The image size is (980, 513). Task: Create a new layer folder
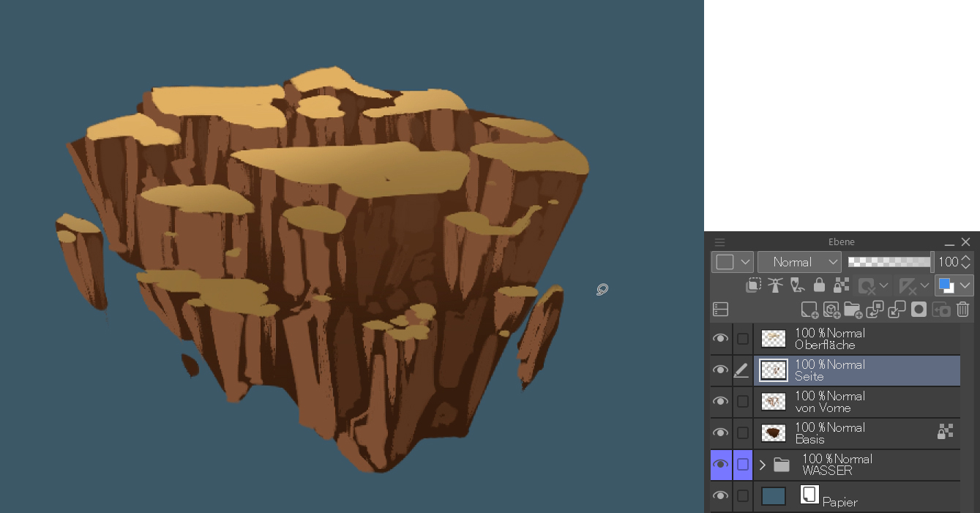(x=853, y=310)
